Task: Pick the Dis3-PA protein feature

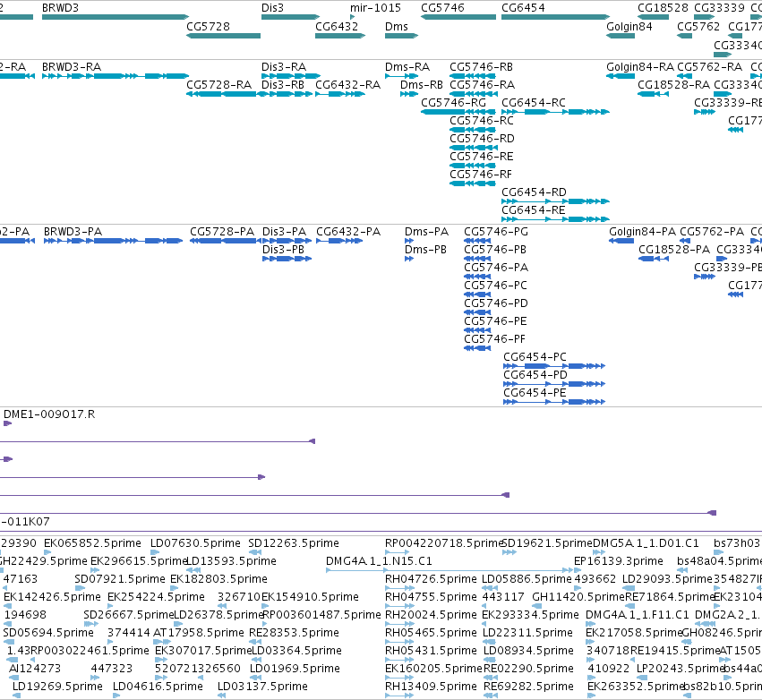Action: (x=287, y=241)
